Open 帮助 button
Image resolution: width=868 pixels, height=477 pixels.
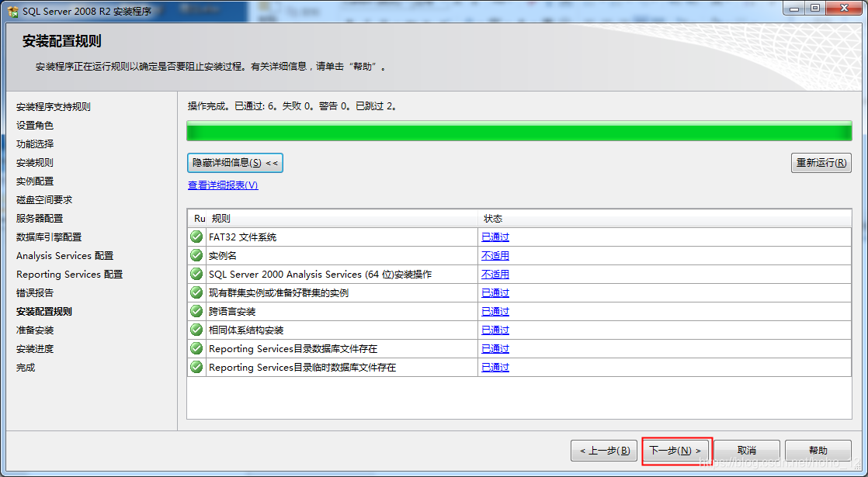pyautogui.click(x=818, y=451)
